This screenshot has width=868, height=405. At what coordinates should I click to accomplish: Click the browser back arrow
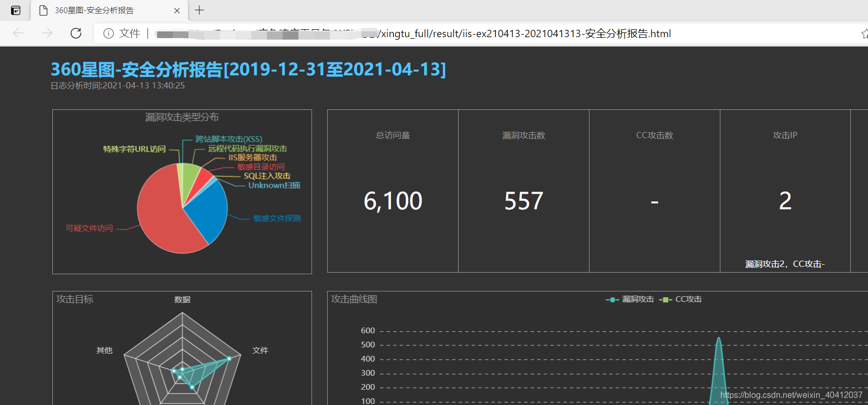click(18, 33)
